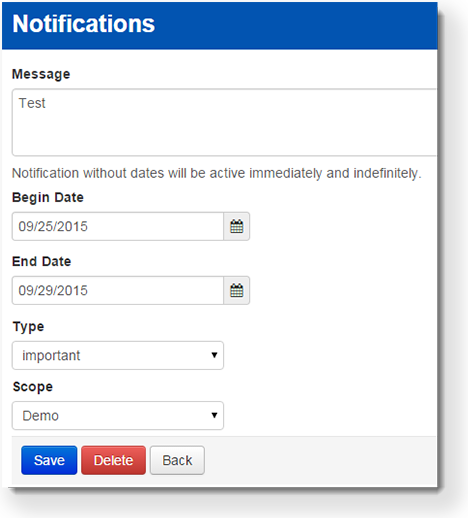Click into the Begin Date field 09/25/2015
This screenshot has width=468, height=518.
click(118, 226)
